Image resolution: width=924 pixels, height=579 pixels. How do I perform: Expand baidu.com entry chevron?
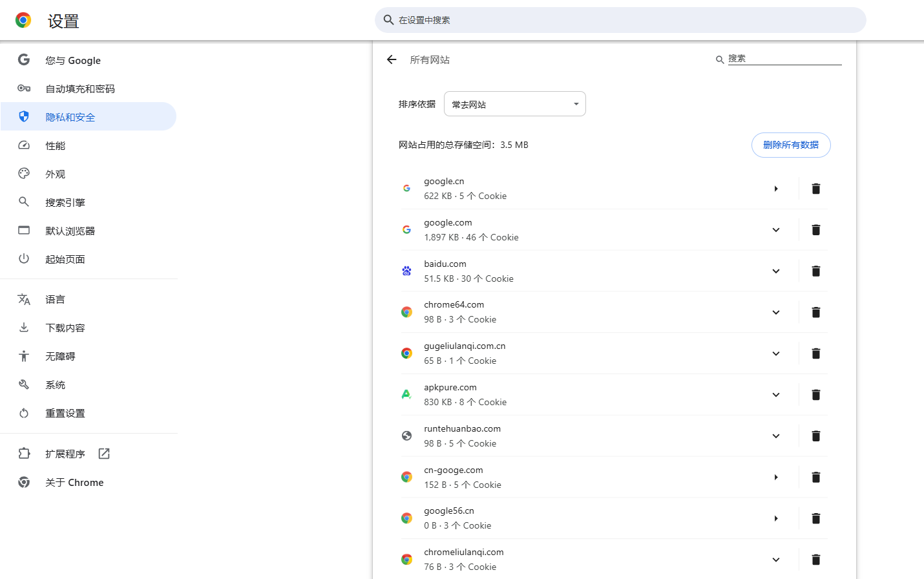click(x=775, y=271)
